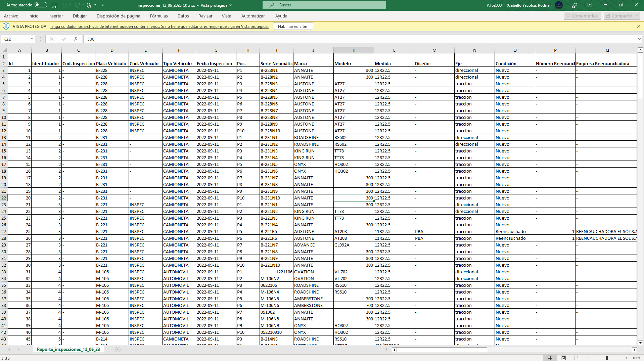
Task: Select the Reporte_inspecciones_12_06_23 sheet tab
Action: click(68, 349)
